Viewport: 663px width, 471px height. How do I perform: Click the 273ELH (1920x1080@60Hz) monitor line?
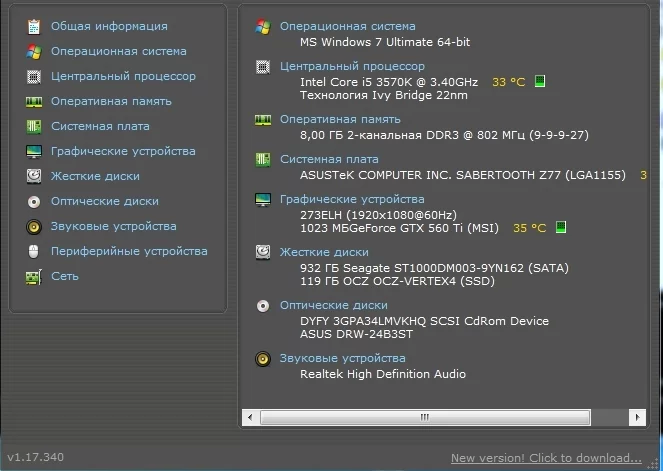pos(378,215)
